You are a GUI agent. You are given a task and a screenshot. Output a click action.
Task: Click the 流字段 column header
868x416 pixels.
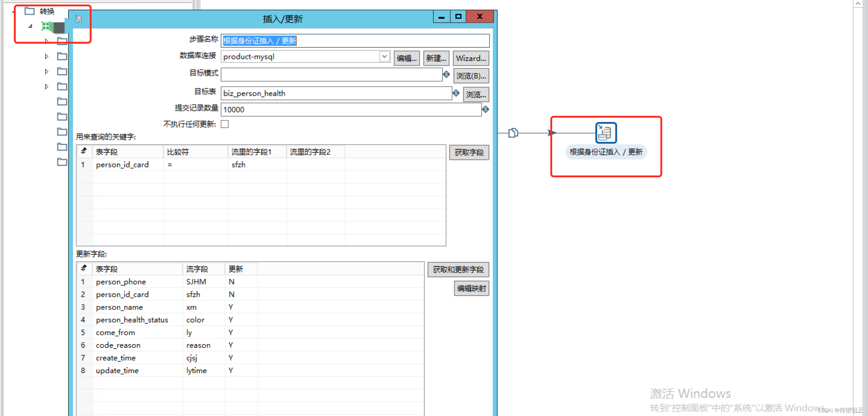click(x=204, y=269)
